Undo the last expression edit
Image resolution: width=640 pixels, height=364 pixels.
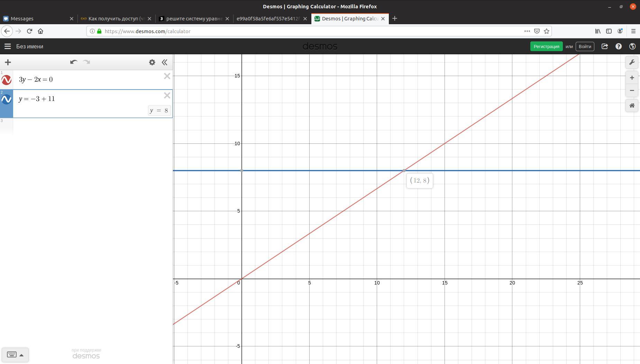[x=73, y=62]
